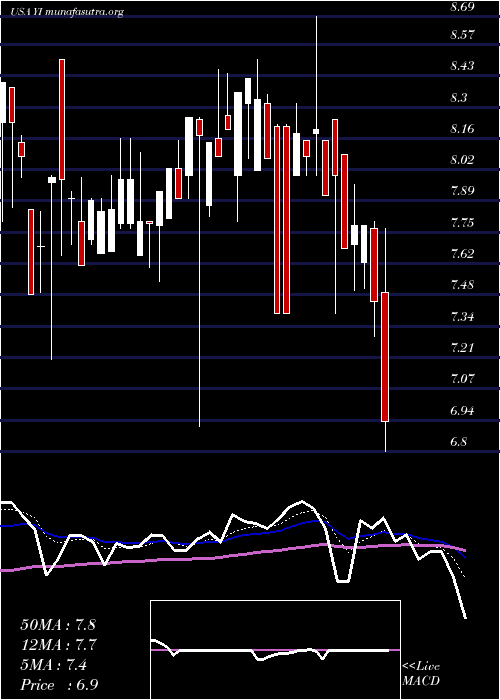Click the 8.57 price axis label
500x700 pixels.
point(462,35)
